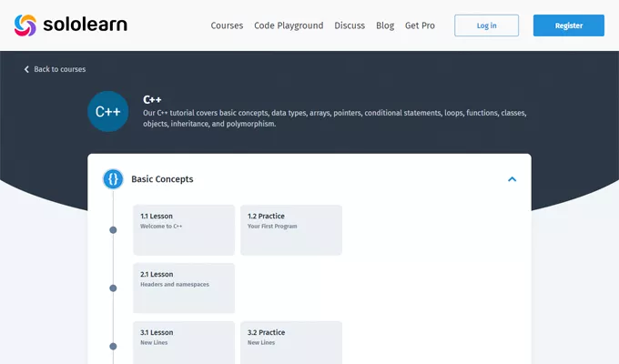The height and width of the screenshot is (364, 619).
Task: Click the sololearn wordmark text
Action: (x=86, y=25)
